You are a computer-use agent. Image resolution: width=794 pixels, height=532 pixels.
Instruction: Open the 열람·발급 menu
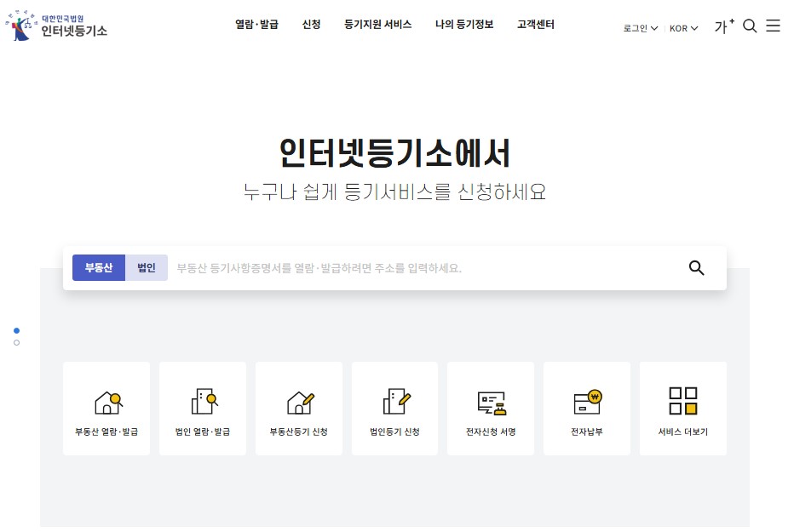pos(256,26)
